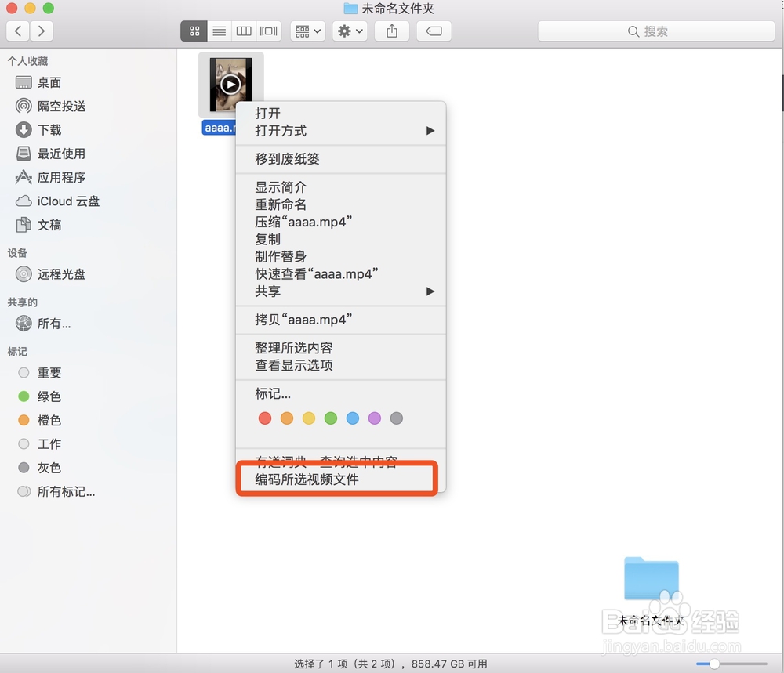Switch Finder to column view

tap(243, 31)
